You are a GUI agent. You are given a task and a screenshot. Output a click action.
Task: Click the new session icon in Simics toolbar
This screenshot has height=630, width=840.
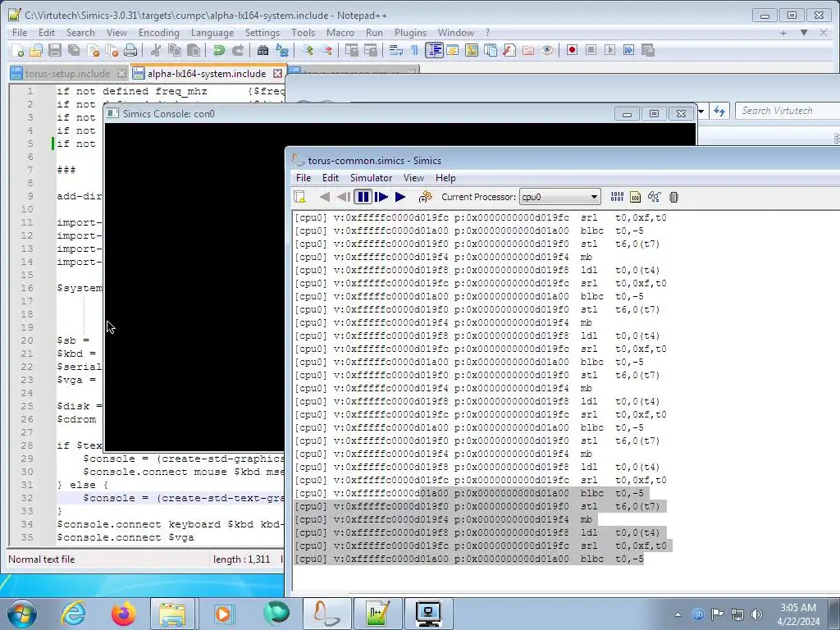click(300, 197)
